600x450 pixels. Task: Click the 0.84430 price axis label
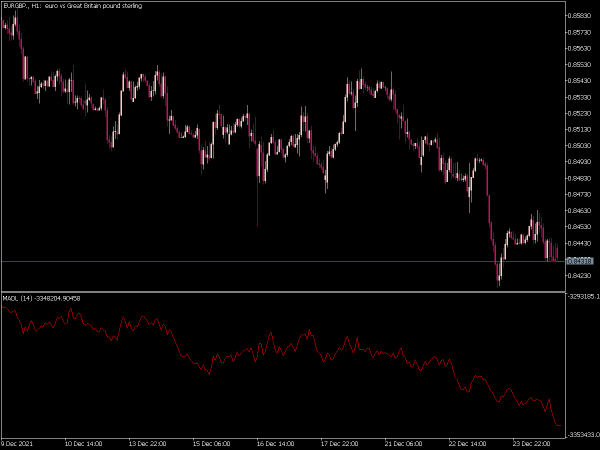(580, 243)
